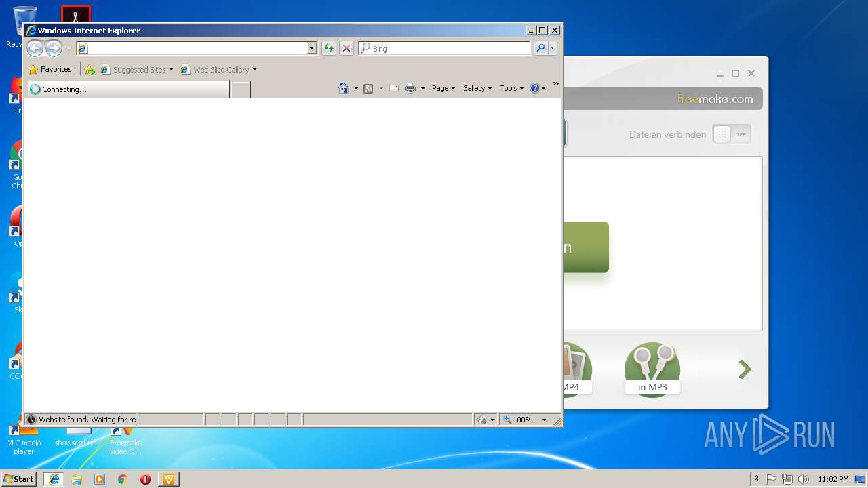Click the Internet Explorer taskbar button
Screen dimensions: 868x488
click(54, 479)
